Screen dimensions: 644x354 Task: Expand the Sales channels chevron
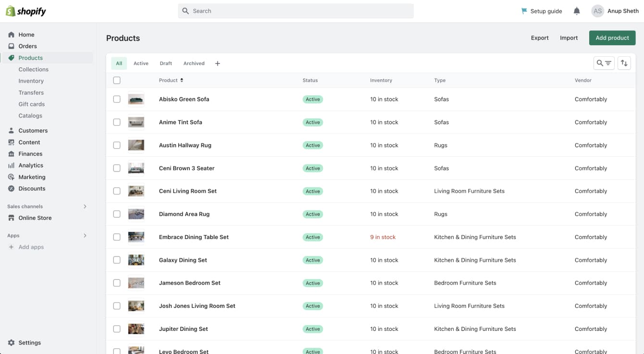point(85,206)
